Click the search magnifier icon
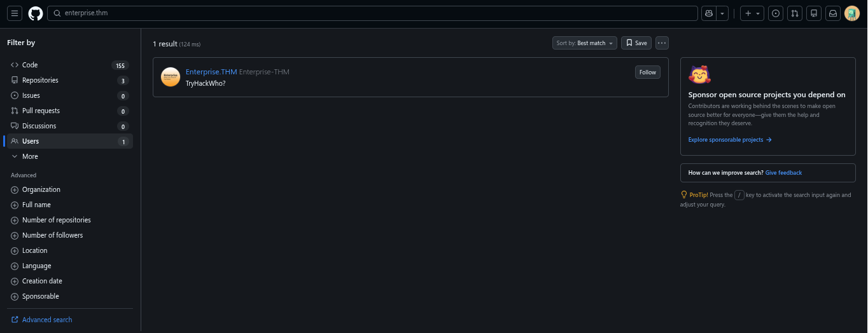868x333 pixels. coord(57,13)
